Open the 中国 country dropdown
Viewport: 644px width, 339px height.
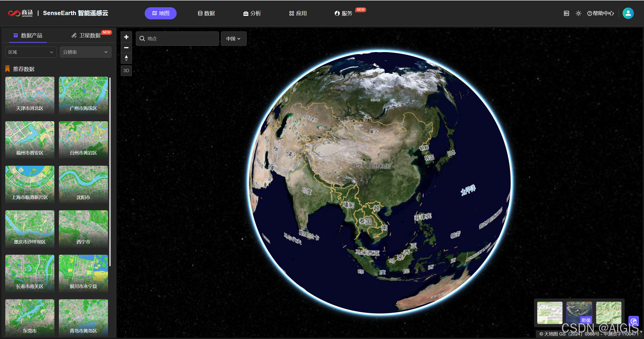point(233,38)
